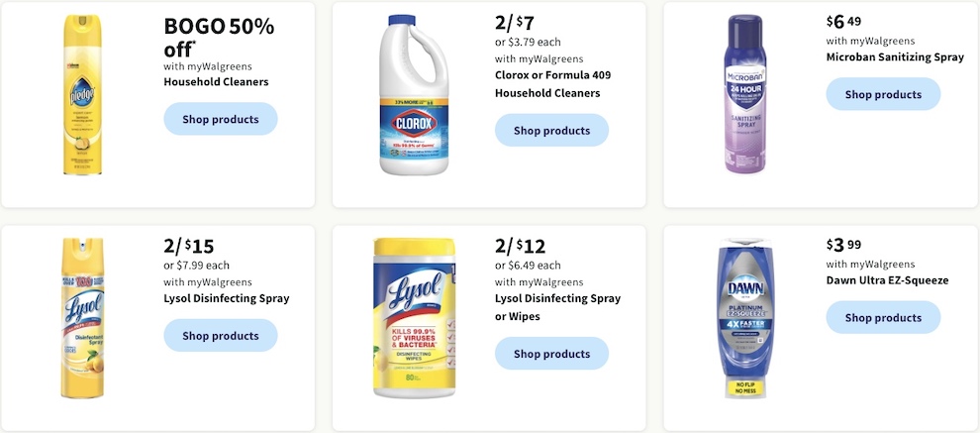Click the Pledge spray can image
The image size is (980, 433).
point(82,94)
